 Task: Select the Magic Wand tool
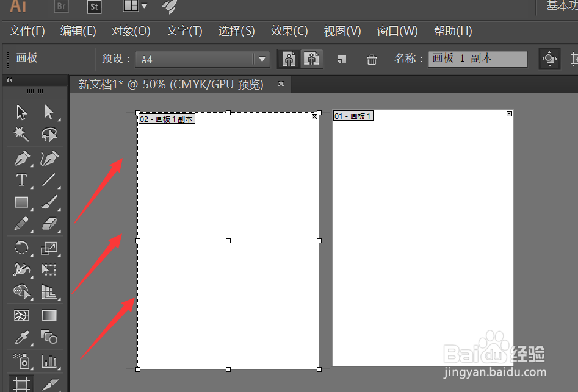point(21,134)
